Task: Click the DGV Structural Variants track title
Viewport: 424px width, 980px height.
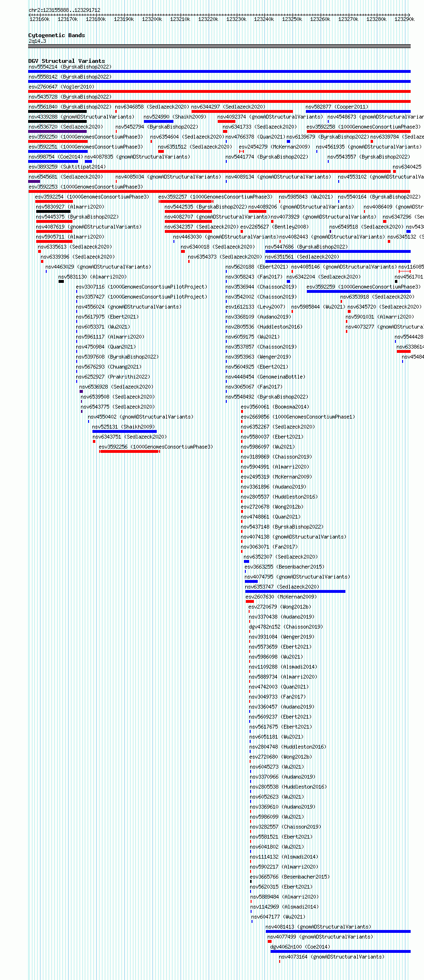Action: pos(66,61)
